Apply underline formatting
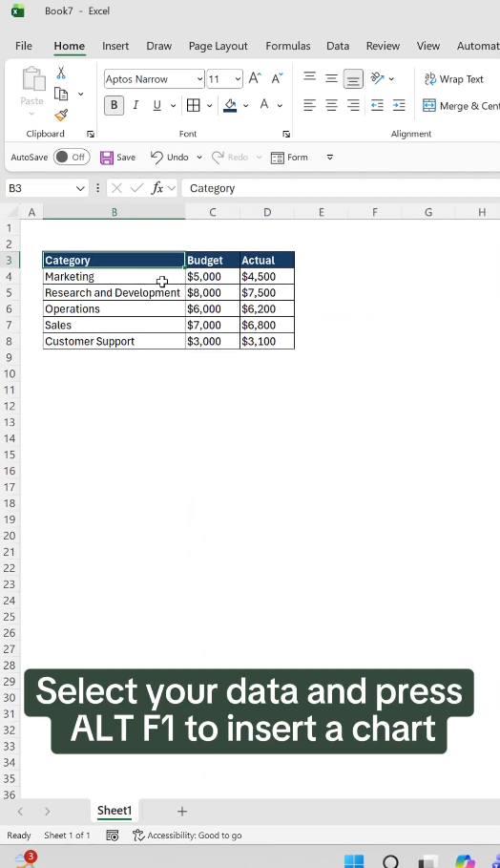Image resolution: width=500 pixels, height=868 pixels. tap(157, 105)
